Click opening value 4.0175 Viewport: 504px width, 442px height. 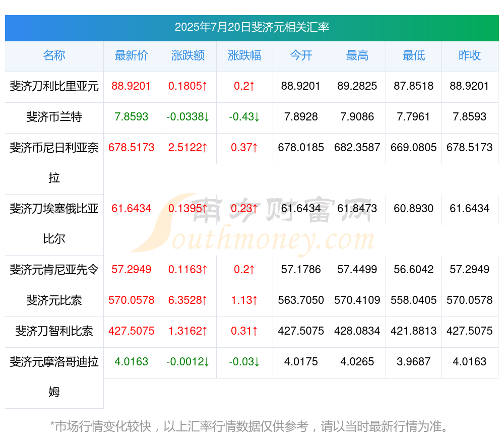click(x=301, y=361)
